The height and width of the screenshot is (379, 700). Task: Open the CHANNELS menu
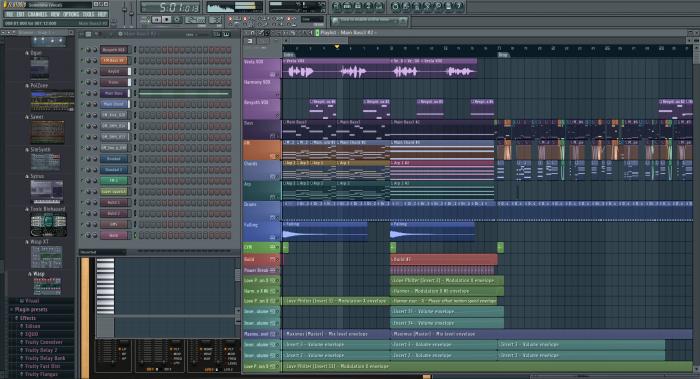38,14
